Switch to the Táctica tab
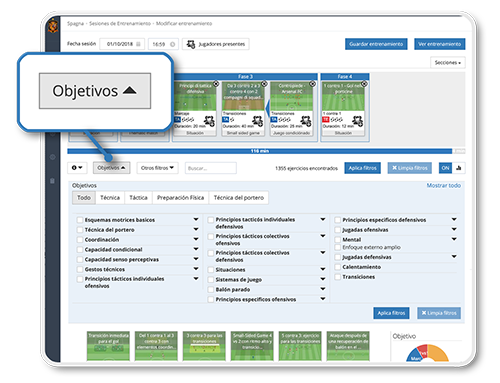This screenshot has width=500, height=383. point(138,198)
